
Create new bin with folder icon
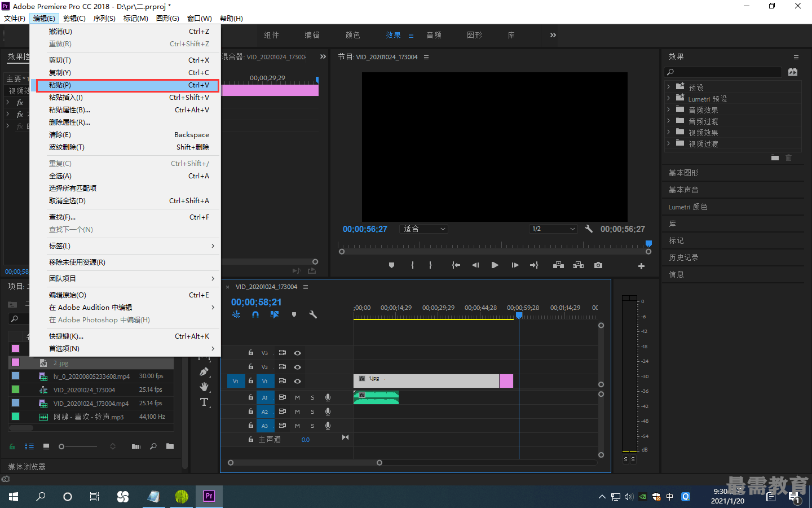click(x=170, y=446)
